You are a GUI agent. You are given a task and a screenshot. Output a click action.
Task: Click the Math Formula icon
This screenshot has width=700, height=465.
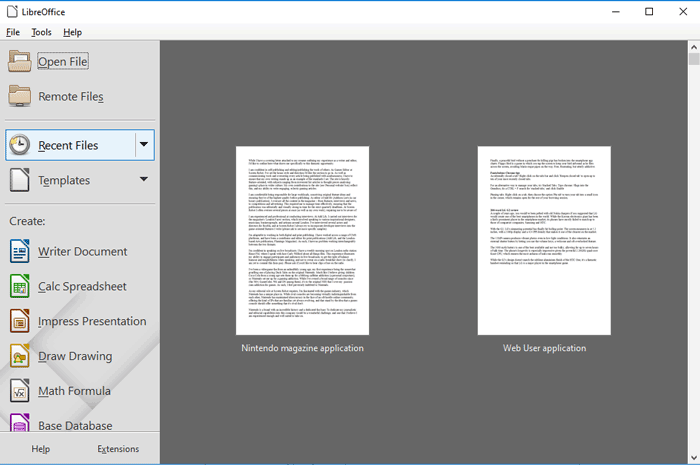tap(20, 390)
